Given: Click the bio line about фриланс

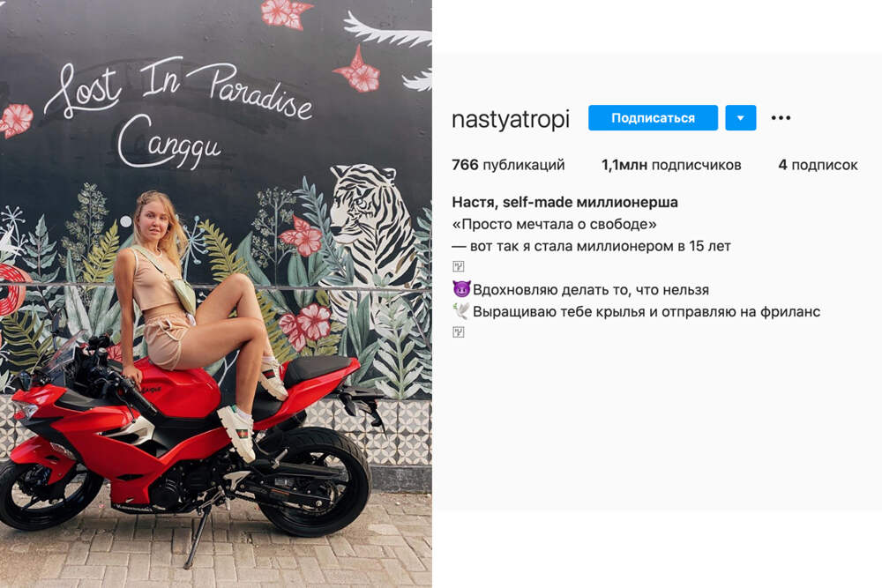Looking at the screenshot, I should [636, 311].
